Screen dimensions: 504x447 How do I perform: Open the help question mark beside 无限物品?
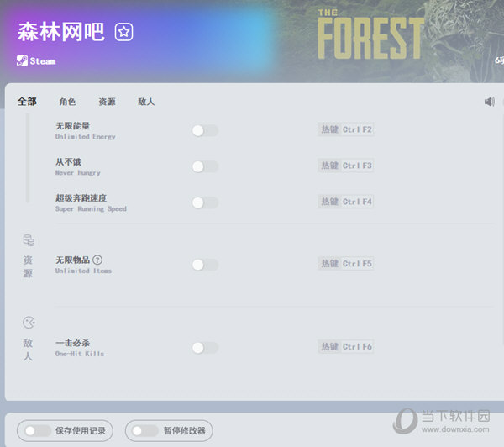(x=97, y=260)
